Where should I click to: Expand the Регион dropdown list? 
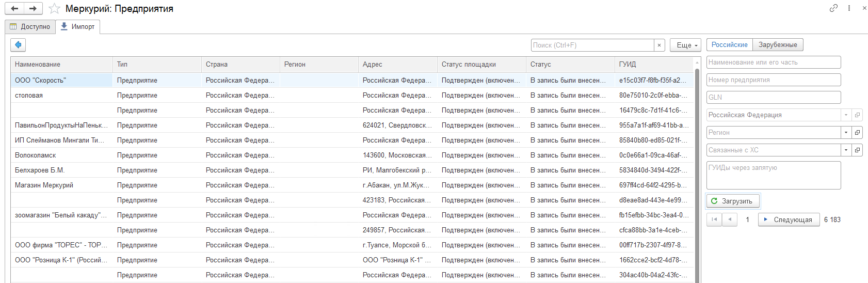tap(846, 133)
